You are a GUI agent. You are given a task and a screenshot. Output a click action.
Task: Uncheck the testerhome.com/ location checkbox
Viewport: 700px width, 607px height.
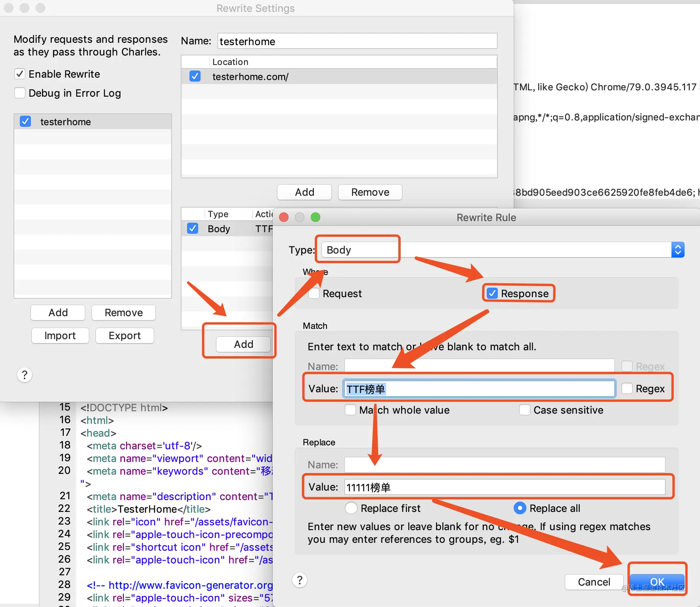tap(195, 76)
